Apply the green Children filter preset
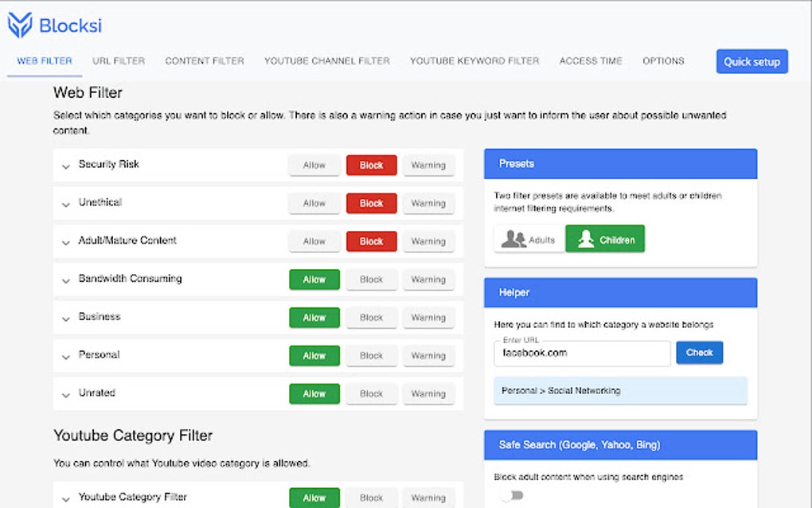Image resolution: width=812 pixels, height=508 pixels. pyautogui.click(x=605, y=238)
